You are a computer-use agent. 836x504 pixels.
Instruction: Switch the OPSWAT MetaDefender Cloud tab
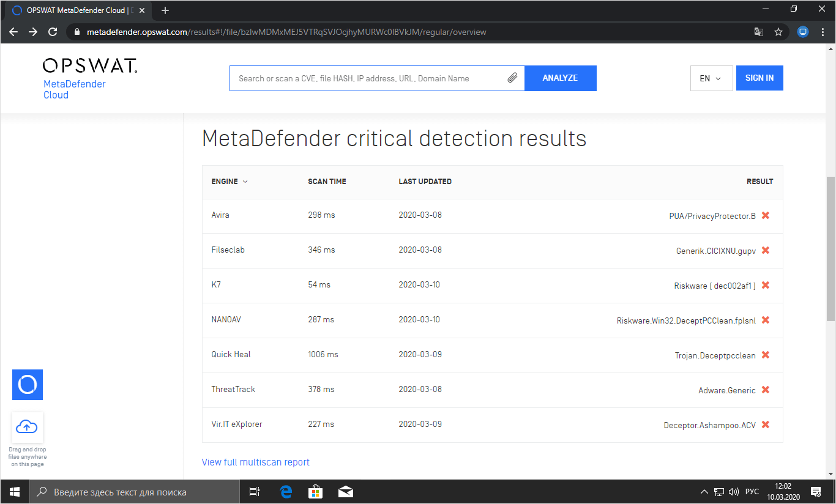78,10
